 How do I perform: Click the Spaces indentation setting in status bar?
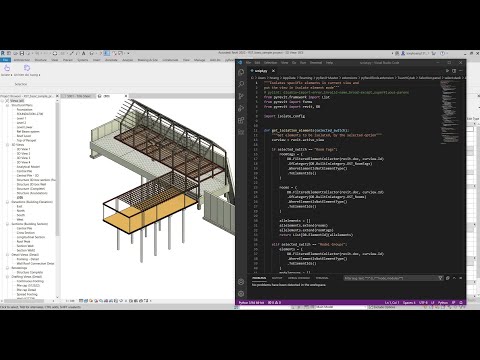(x=409, y=303)
